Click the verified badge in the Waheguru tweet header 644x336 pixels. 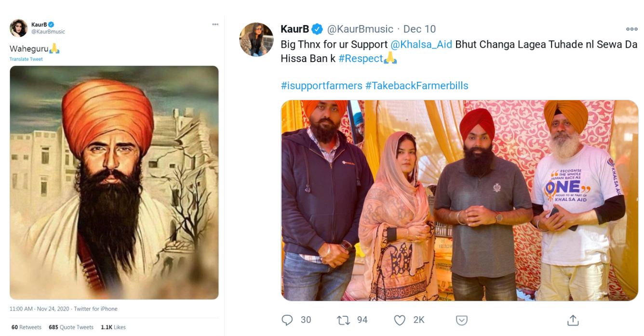pyautogui.click(x=51, y=25)
